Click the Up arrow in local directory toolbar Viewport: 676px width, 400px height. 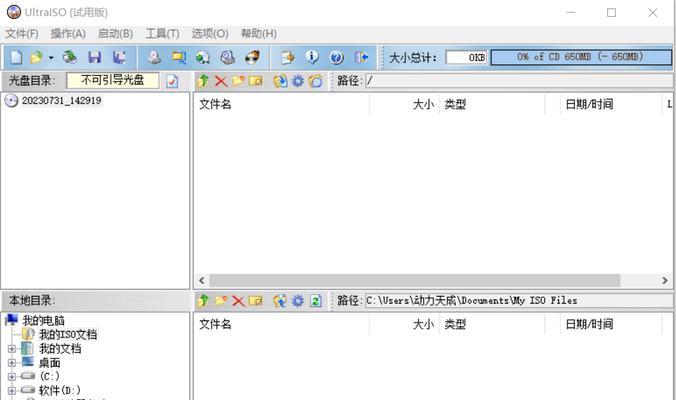click(203, 300)
